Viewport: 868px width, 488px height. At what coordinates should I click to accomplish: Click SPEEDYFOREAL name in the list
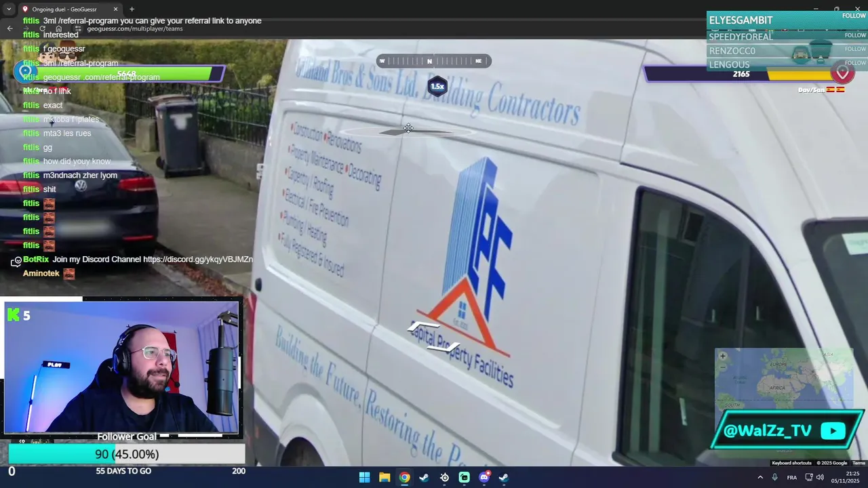pyautogui.click(x=741, y=37)
